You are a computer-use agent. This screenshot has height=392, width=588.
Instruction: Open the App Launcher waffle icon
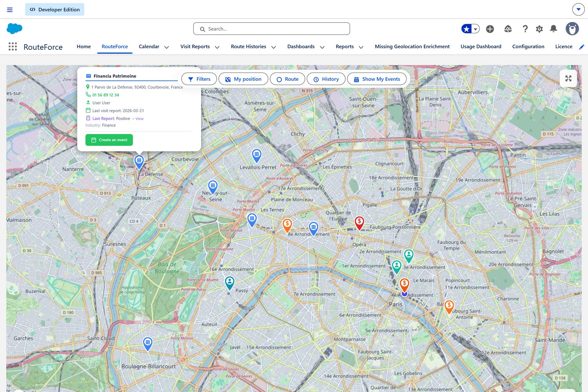coord(13,46)
